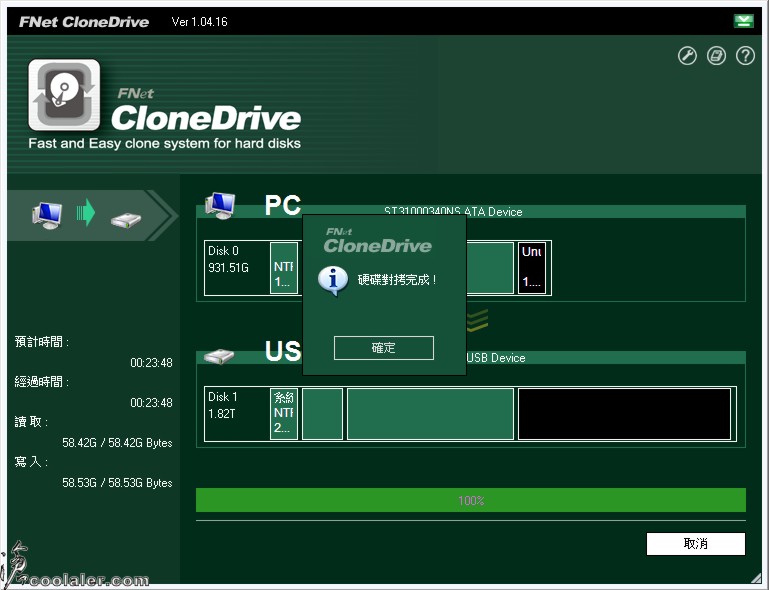Click the dialog CloneDrive logo text
The image size is (769, 590).
coord(378,241)
